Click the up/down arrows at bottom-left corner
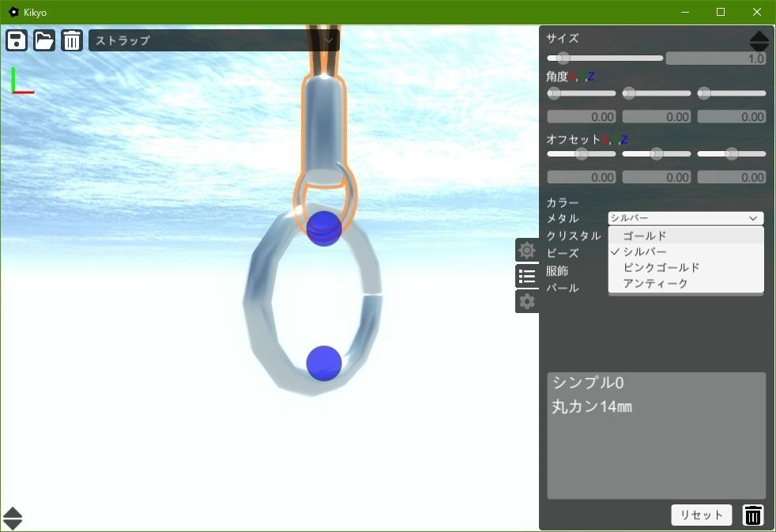The image size is (776, 532). coord(13,518)
